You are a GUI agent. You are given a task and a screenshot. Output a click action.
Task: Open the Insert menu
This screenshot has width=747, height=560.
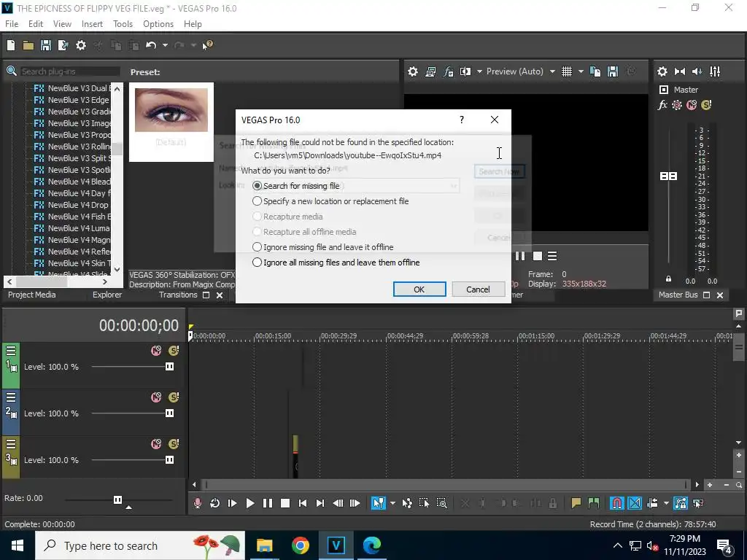tap(92, 24)
